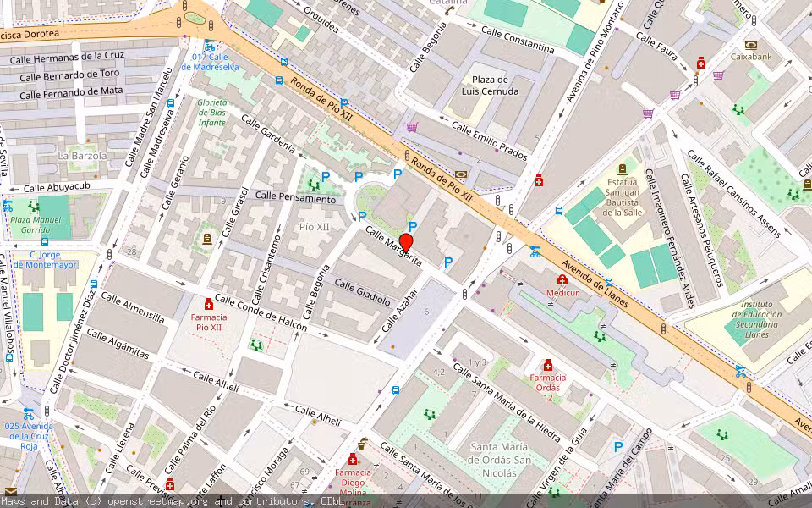Select the Calle Conde de Halcón label
Viewport: 812px width, 508px height.
[x=261, y=312]
